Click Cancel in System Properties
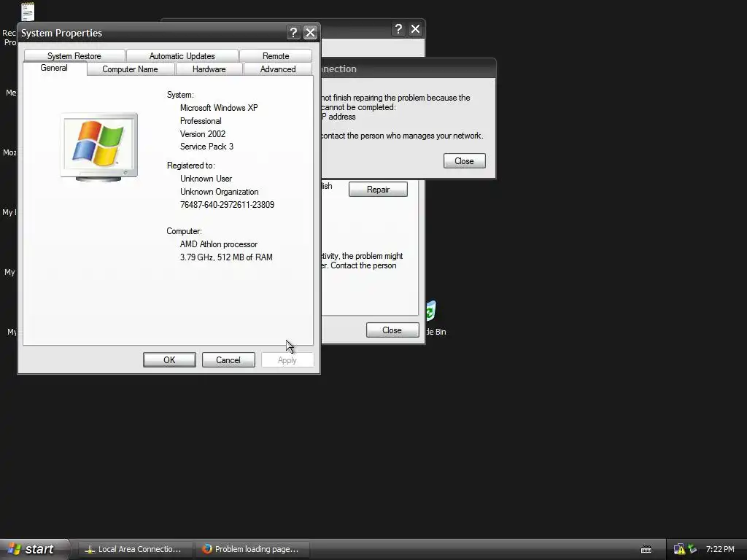Image resolution: width=747 pixels, height=560 pixels. coord(228,360)
